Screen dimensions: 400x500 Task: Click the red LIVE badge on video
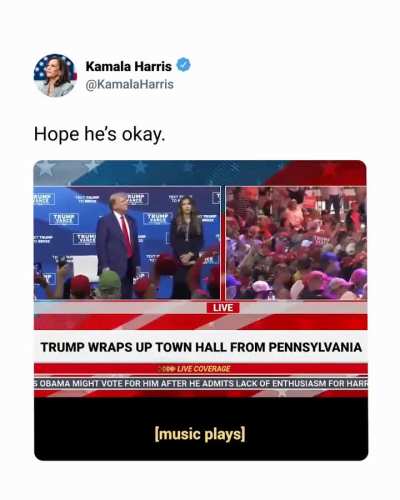[223, 308]
